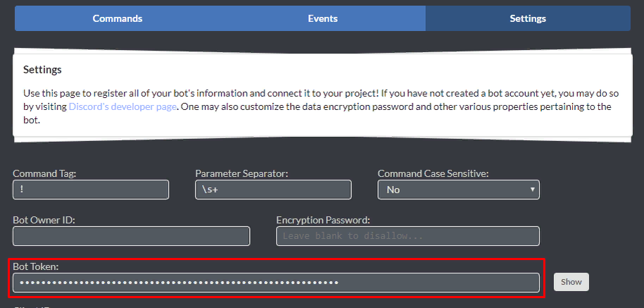This screenshot has width=644, height=308.
Task: Open the Command Case Sensitive dropdown
Action: (458, 190)
